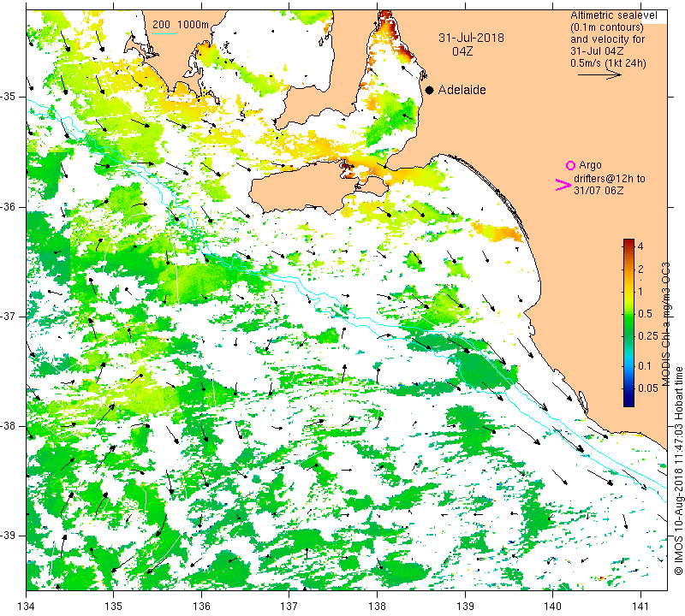Click the colorbar value 0.1 label
Viewport: 685px width, 616px height.
(x=645, y=365)
